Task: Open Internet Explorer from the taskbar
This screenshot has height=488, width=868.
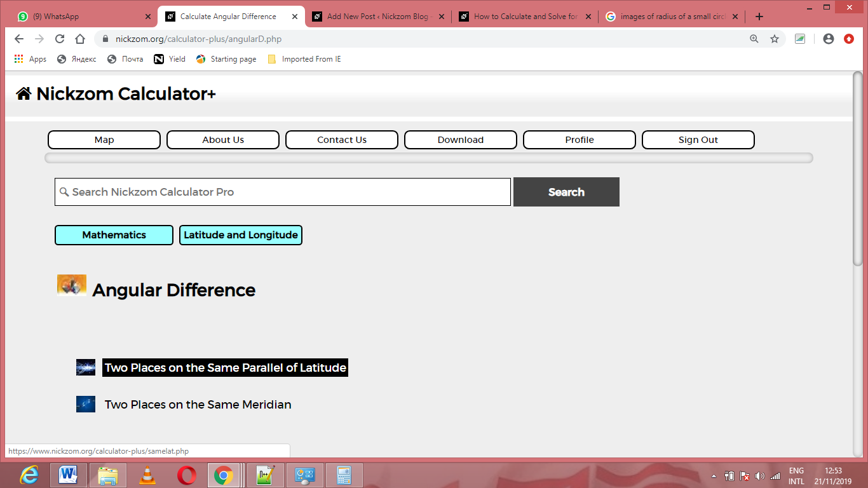Action: pyautogui.click(x=29, y=475)
